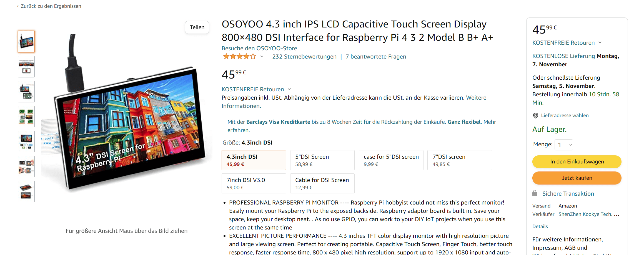This screenshot has height=255, width=644.
Task: Click the Jetzt kaufen button
Action: pos(577,178)
